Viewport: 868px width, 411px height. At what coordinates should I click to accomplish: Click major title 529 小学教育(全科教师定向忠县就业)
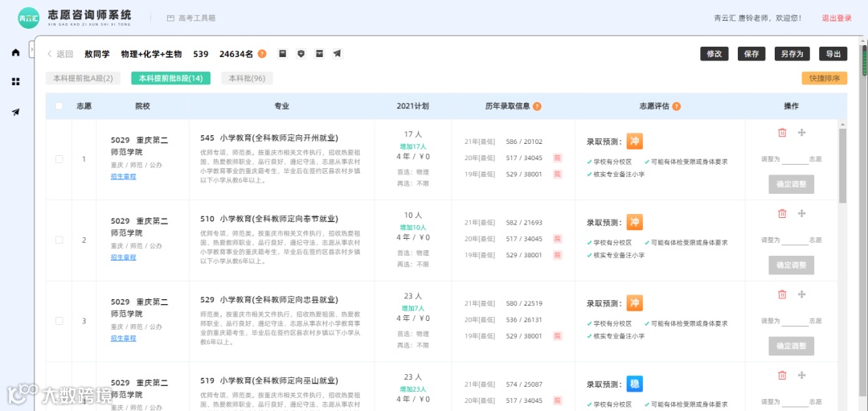269,300
